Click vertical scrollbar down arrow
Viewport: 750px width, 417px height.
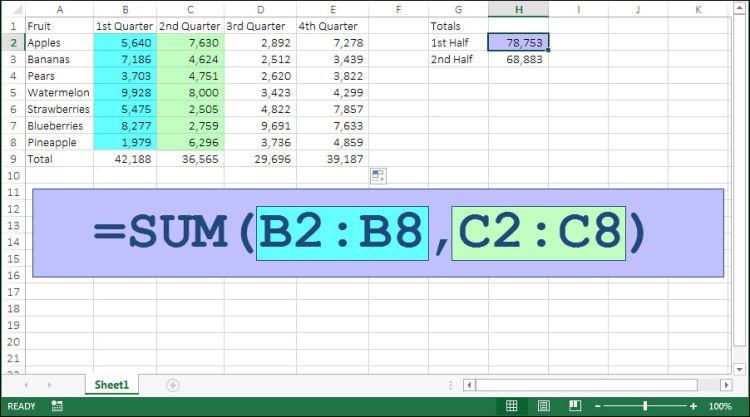739,369
